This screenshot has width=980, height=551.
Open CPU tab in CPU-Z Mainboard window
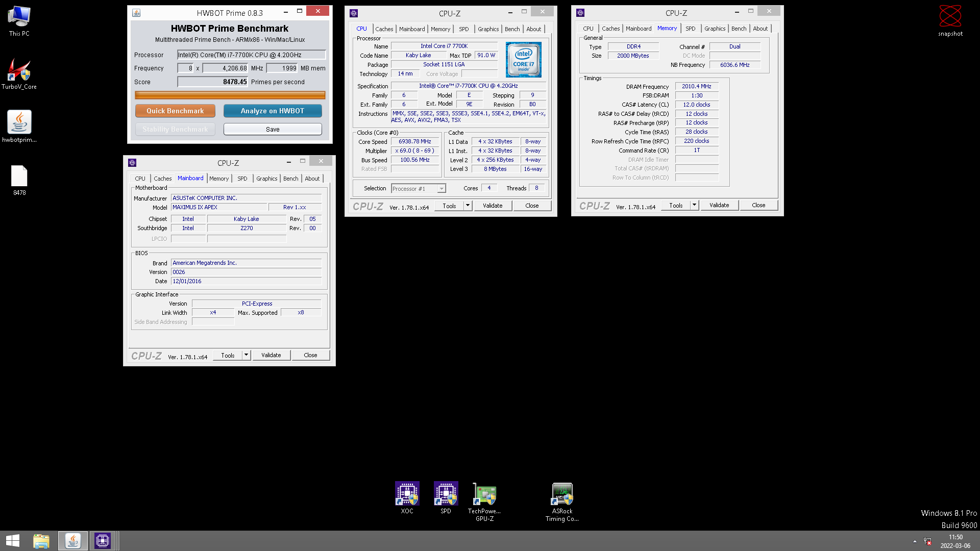(x=140, y=179)
